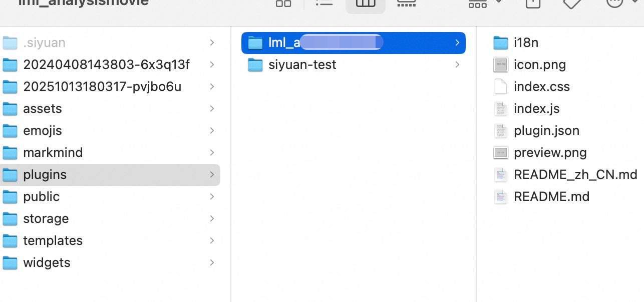Switch to icon grid view
644x302 pixels.
[283, 3]
